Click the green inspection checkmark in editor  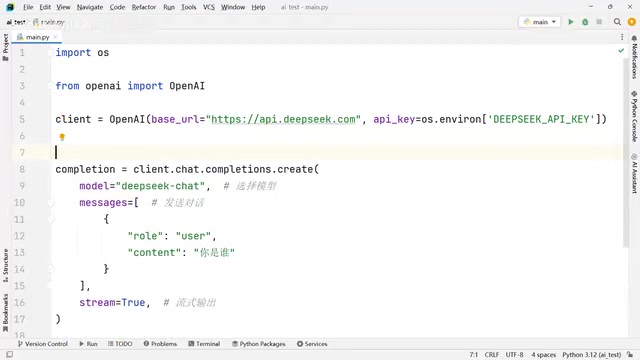[621, 51]
